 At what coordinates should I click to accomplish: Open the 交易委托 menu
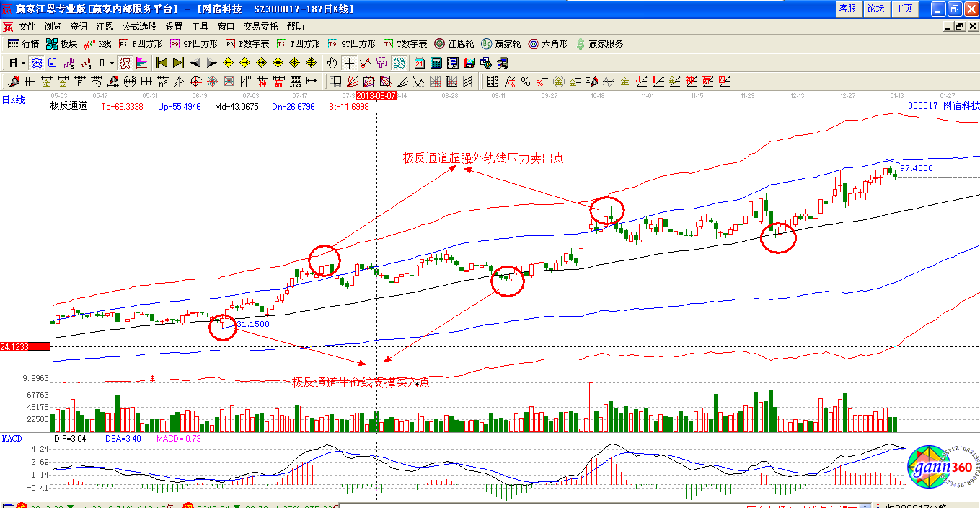(x=260, y=27)
